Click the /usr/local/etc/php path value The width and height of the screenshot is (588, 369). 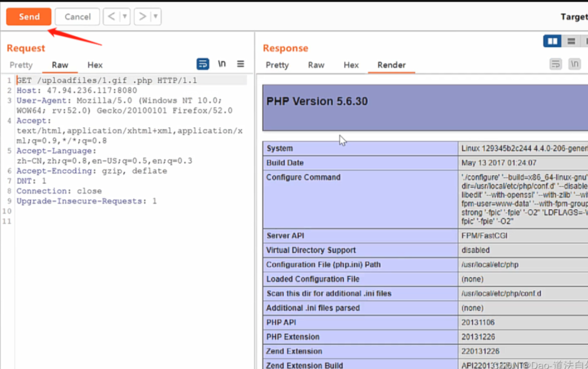click(x=490, y=264)
